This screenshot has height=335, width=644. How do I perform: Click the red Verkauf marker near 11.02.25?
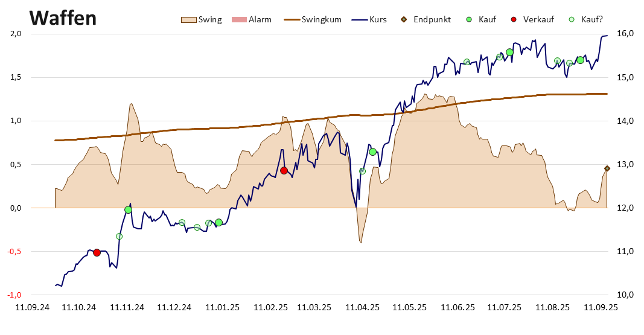tap(284, 170)
